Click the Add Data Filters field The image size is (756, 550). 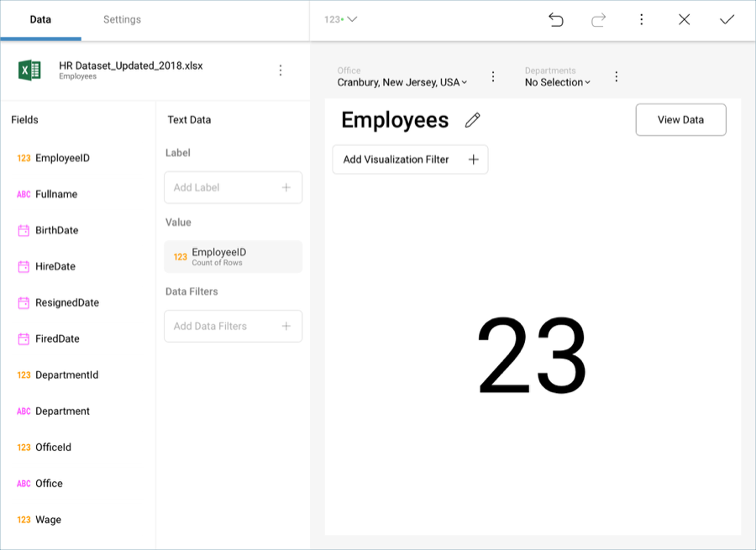(x=233, y=326)
